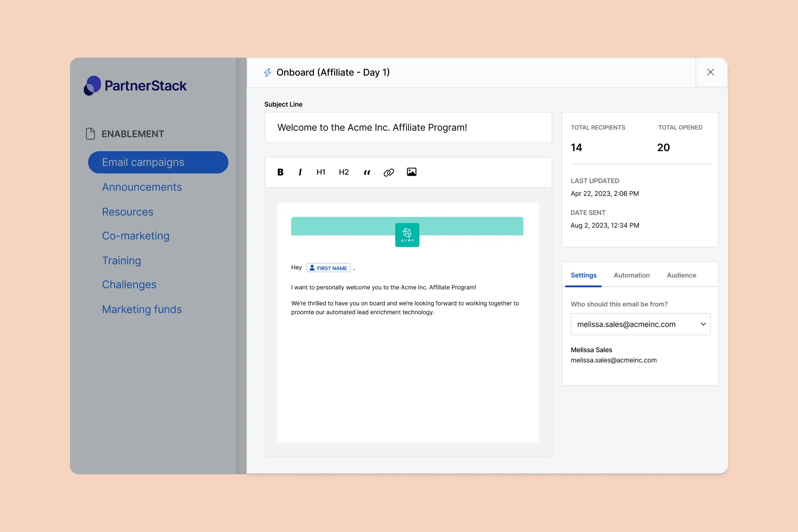Edit the Subject Line field
The width and height of the screenshot is (798, 532).
(408, 128)
